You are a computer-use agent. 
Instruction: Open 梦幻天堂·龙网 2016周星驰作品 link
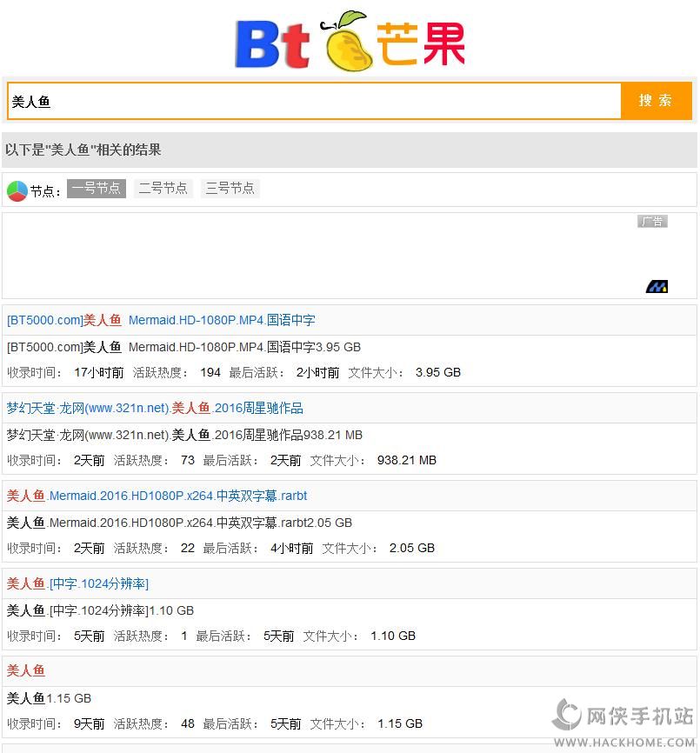click(155, 408)
